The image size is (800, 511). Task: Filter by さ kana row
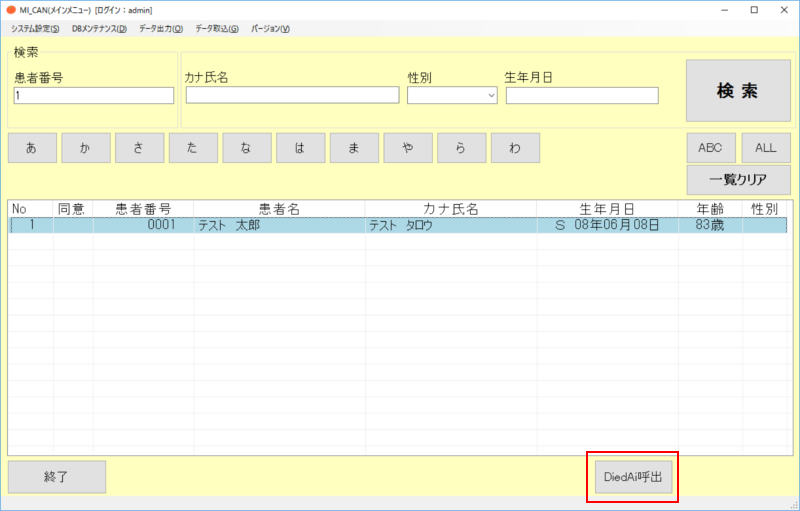(x=139, y=148)
